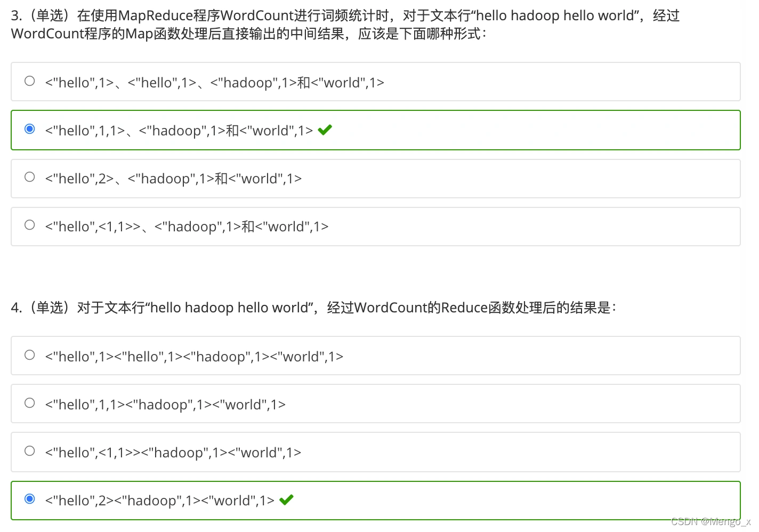Click question 4 heading about Reduce函数 result
The width and height of the screenshot is (759, 532).
point(314,308)
